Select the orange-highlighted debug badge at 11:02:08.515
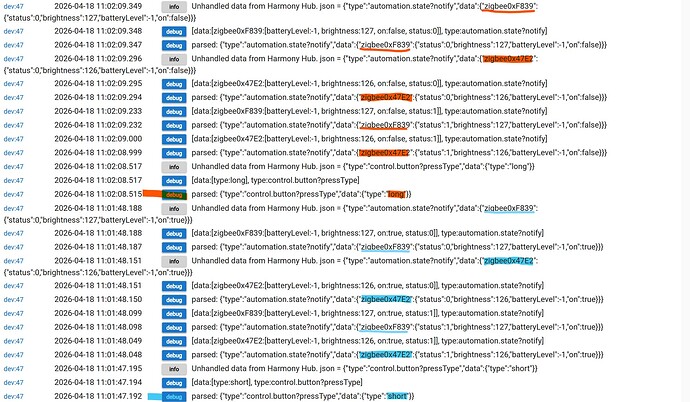The image size is (690, 402). (174, 195)
